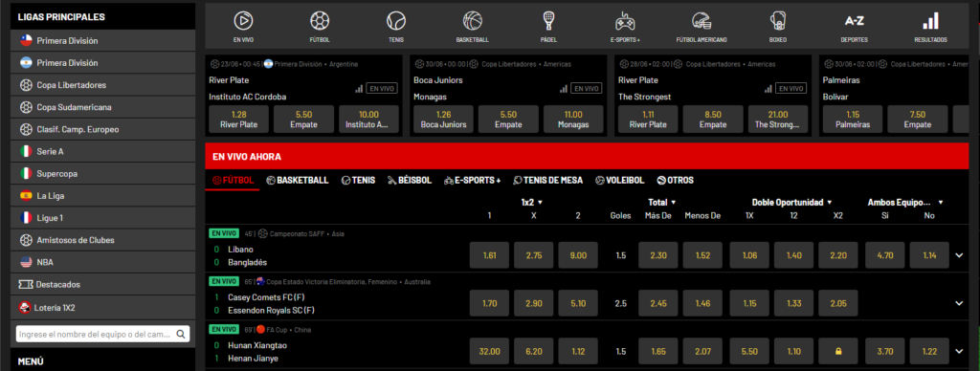
Task: Switch to the Tenis live tab
Action: pyautogui.click(x=358, y=180)
